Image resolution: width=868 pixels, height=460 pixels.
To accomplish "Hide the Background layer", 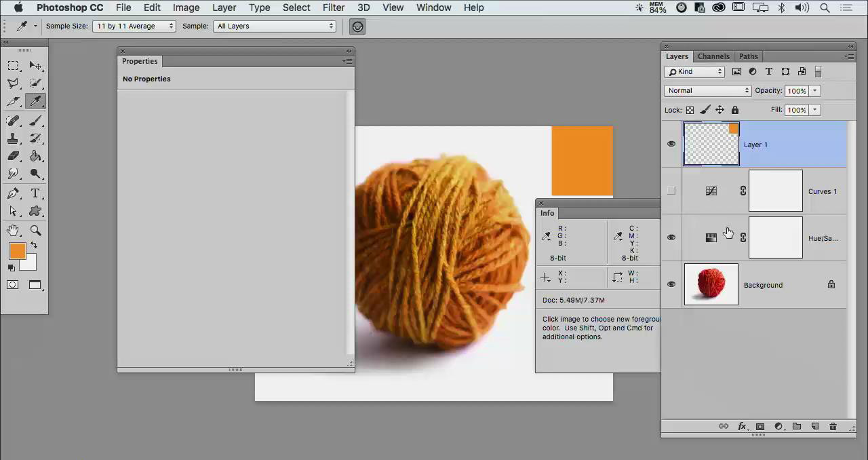I will point(671,284).
